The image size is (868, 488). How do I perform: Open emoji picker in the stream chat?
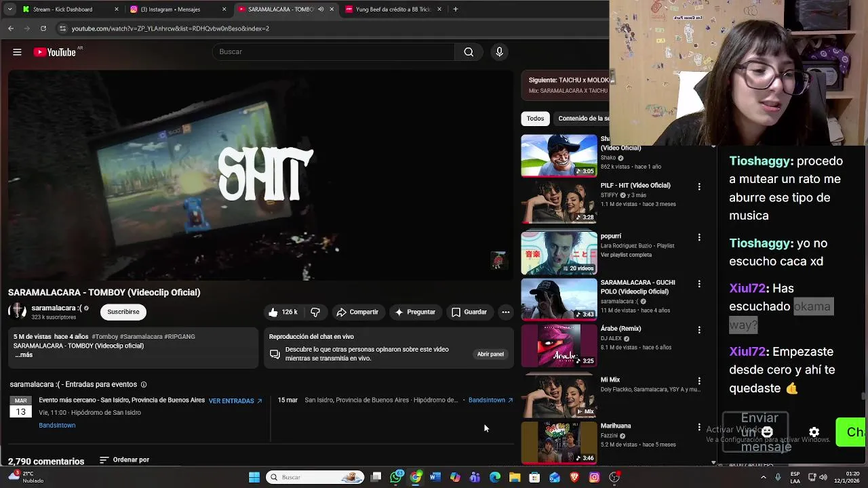(767, 432)
